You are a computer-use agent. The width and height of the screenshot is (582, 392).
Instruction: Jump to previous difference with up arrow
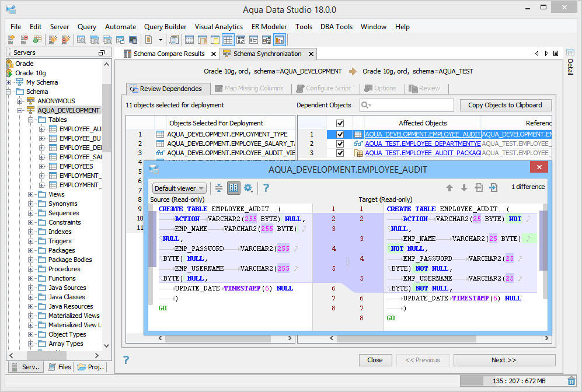click(449, 188)
